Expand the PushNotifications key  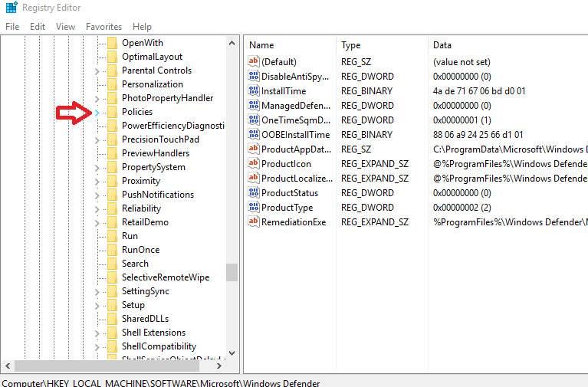point(97,195)
